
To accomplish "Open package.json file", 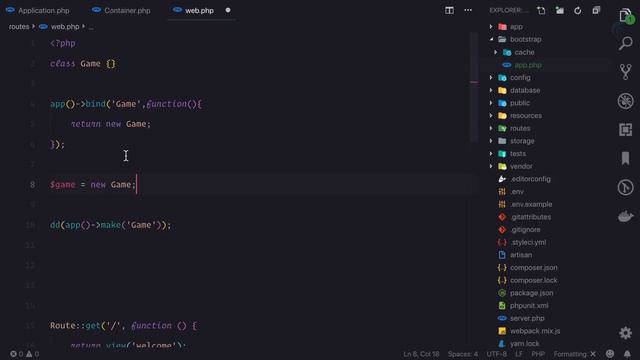I will tap(531, 293).
